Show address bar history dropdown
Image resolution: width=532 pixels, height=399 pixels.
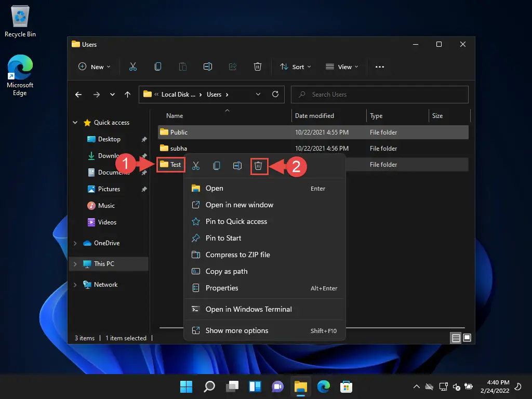coord(258,95)
